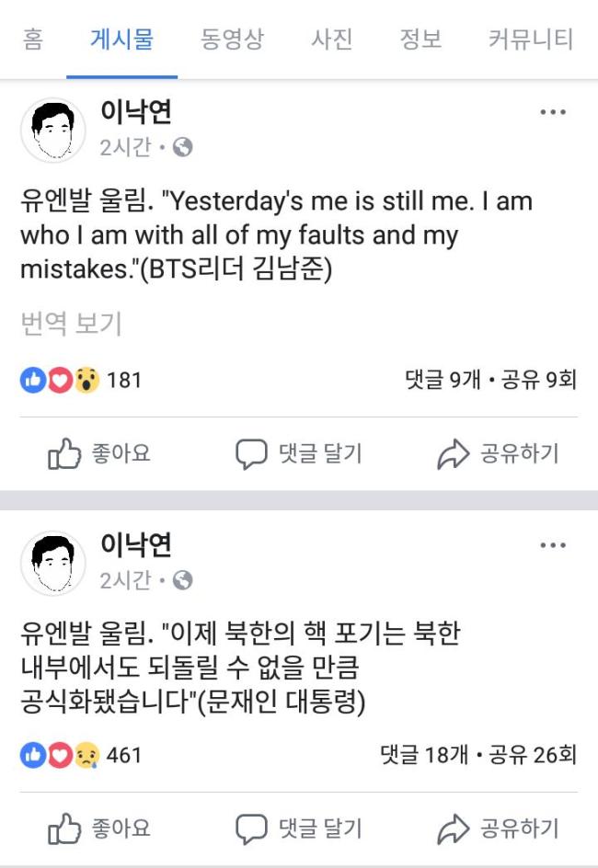Go to the 커뮤니티 tab

click(531, 39)
